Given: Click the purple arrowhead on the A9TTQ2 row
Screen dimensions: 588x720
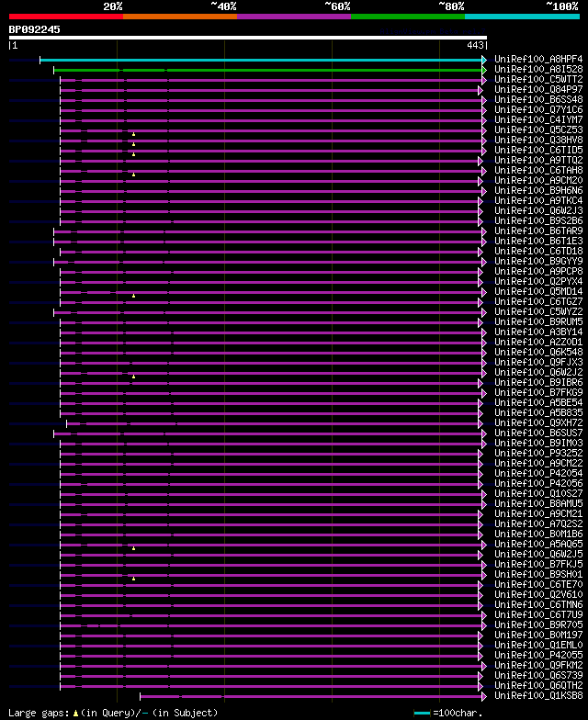Looking at the screenshot, I should tap(481, 162).
